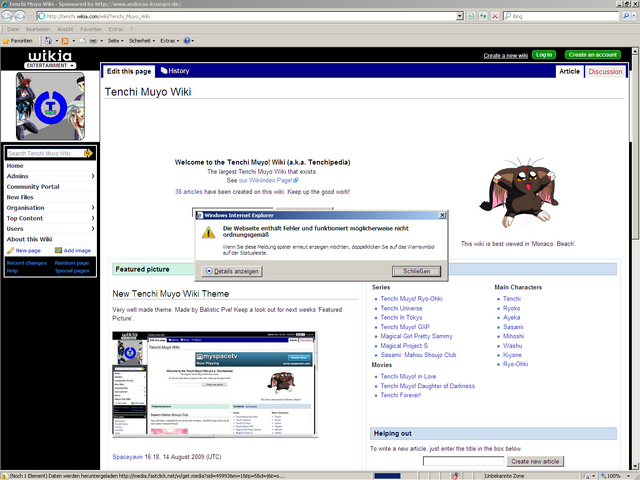Open the ? help menu

[131, 29]
